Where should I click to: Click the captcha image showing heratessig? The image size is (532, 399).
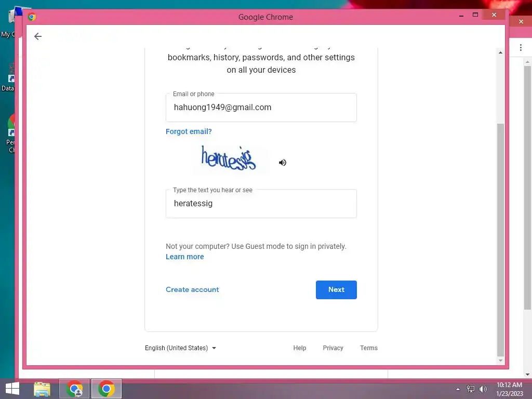point(229,158)
